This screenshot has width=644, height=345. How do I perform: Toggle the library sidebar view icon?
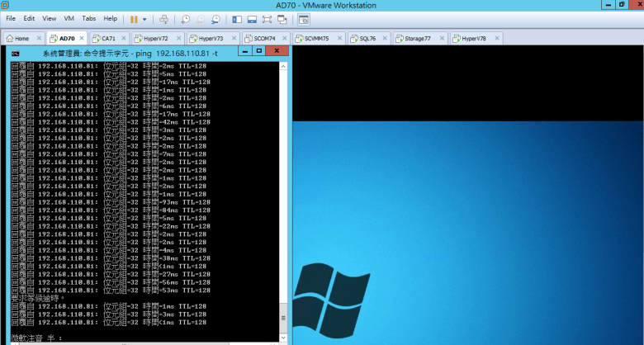coord(238,18)
